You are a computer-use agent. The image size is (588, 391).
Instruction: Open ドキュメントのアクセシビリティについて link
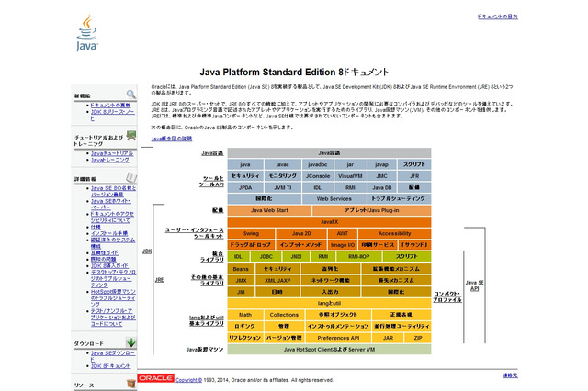point(112,218)
